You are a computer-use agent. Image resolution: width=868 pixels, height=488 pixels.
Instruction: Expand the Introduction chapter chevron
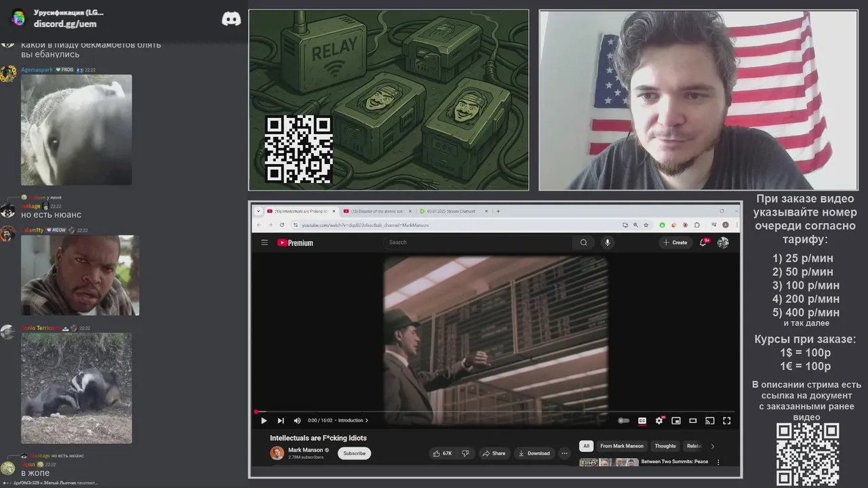click(x=367, y=420)
